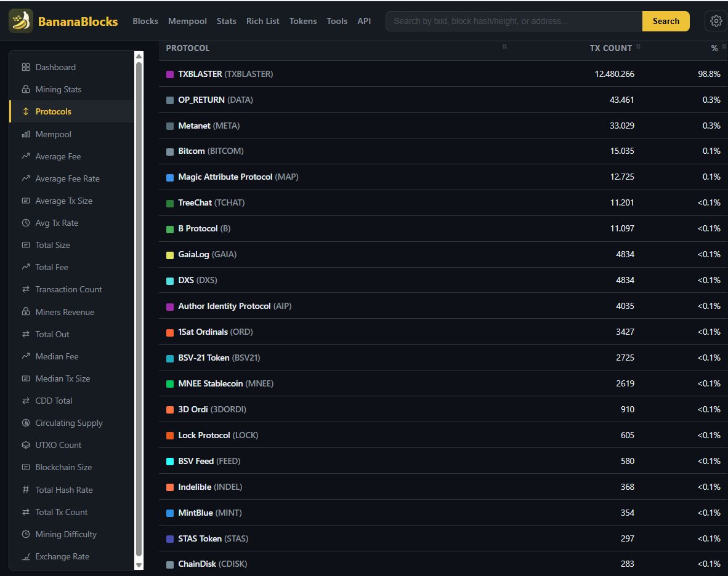Click the purple TXBLASTER color swatch
This screenshot has width=728, height=576.
point(170,74)
